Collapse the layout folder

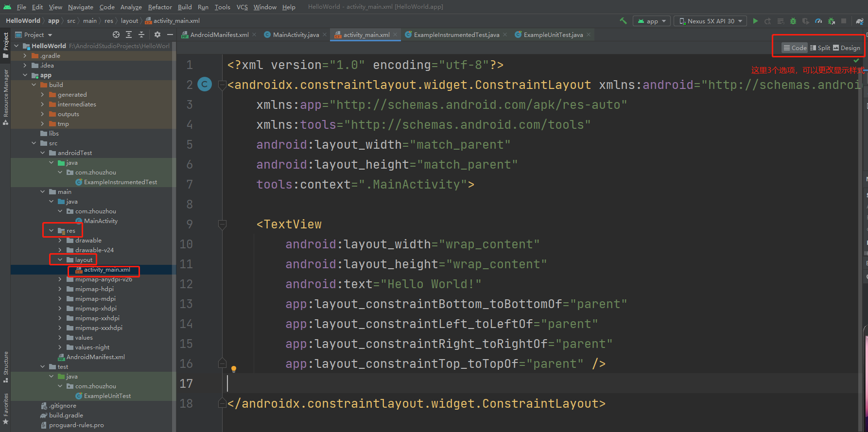point(60,260)
